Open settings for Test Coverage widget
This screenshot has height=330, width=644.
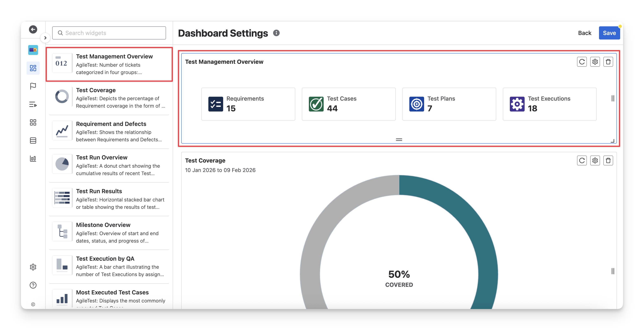(x=595, y=160)
